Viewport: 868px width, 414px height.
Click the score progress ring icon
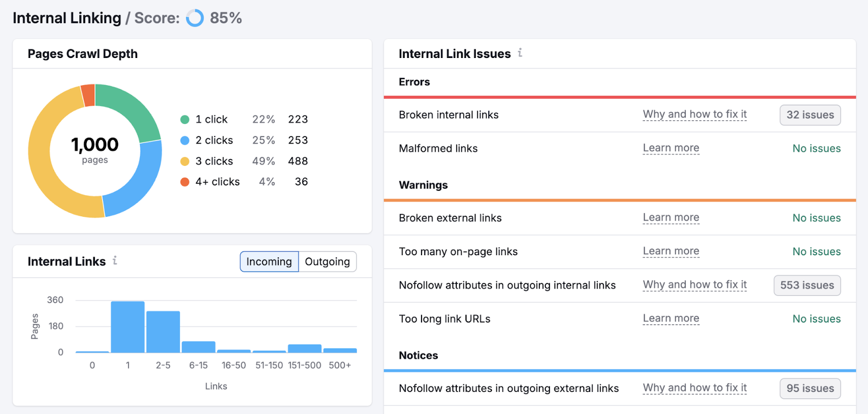(x=195, y=18)
